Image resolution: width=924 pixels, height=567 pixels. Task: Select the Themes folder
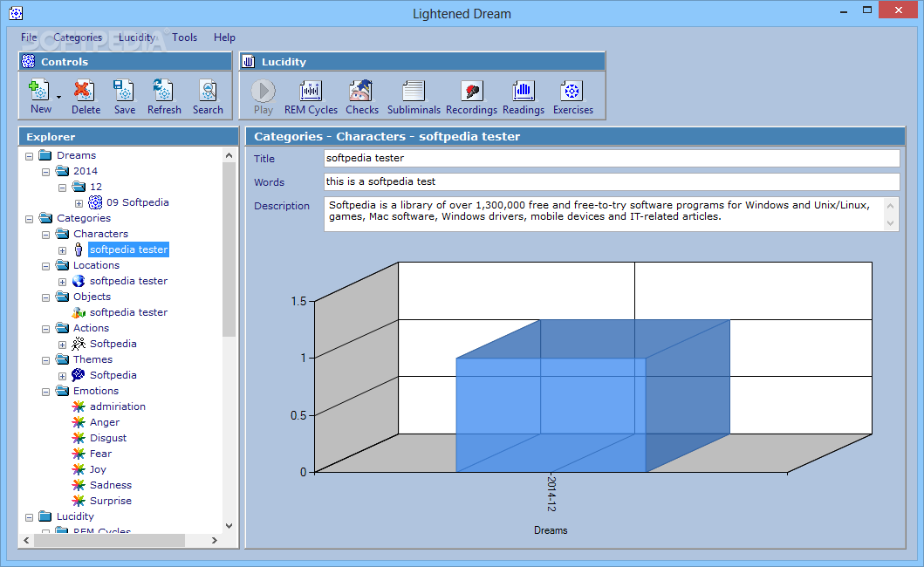pyautogui.click(x=92, y=359)
